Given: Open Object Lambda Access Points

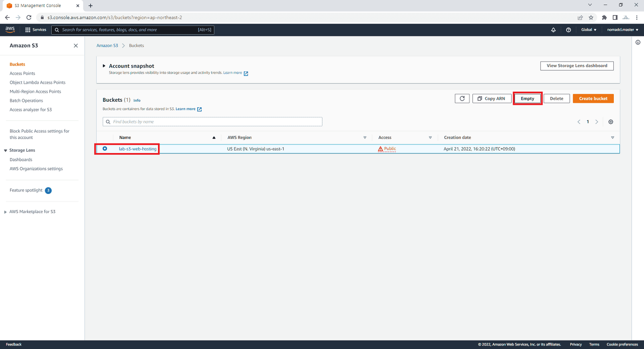Looking at the screenshot, I should click(x=37, y=83).
